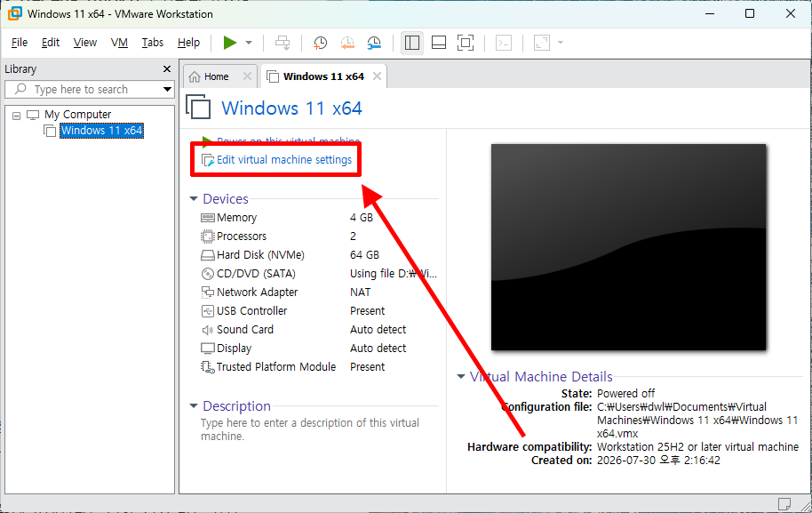Click the processors value 2
Image resolution: width=812 pixels, height=513 pixels.
[x=354, y=236]
